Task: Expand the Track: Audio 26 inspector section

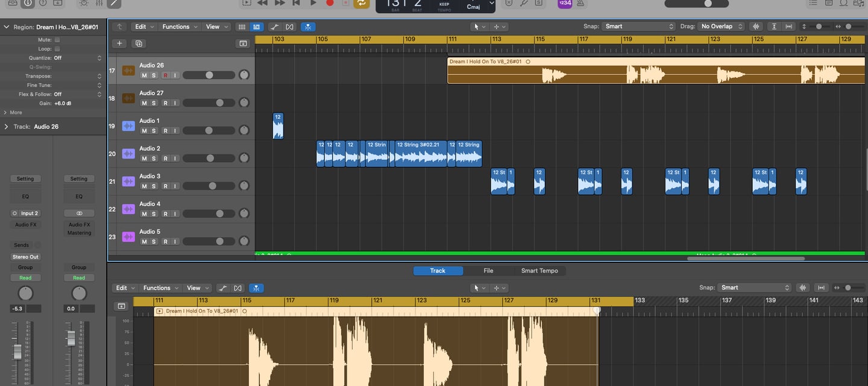Action: click(7, 127)
